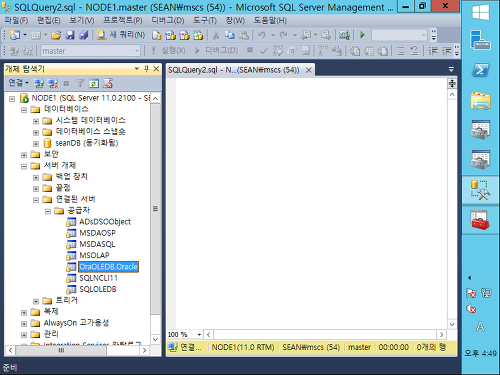The height and width of the screenshot is (375, 500).
Task: Select the MSOLAP provider
Action: click(94, 255)
